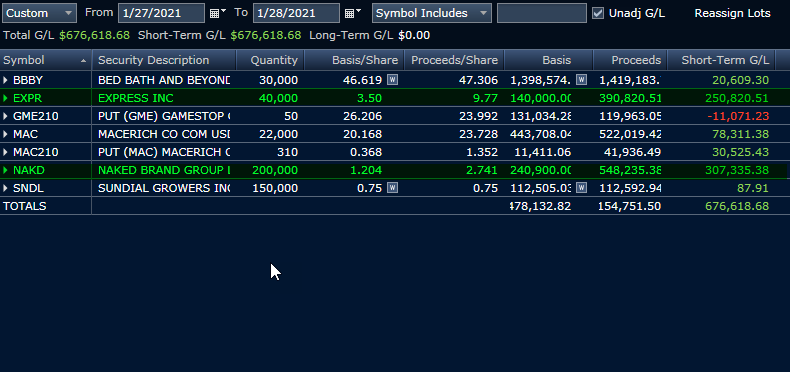
Task: Select the NAKED BRAND GROUP description
Action: pyautogui.click(x=164, y=170)
